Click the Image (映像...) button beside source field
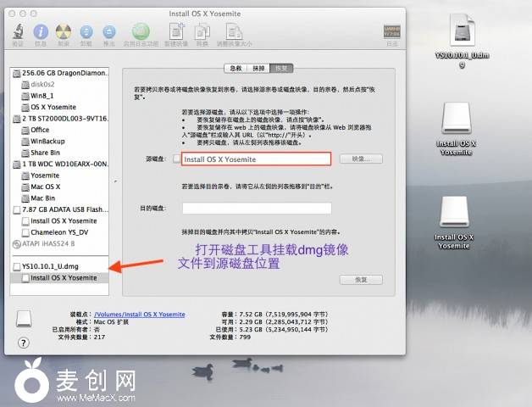The image size is (532, 407). pos(360,159)
